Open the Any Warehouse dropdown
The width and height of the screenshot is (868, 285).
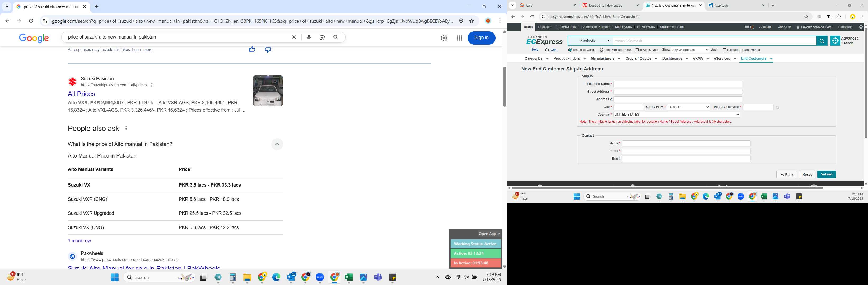[x=690, y=50]
